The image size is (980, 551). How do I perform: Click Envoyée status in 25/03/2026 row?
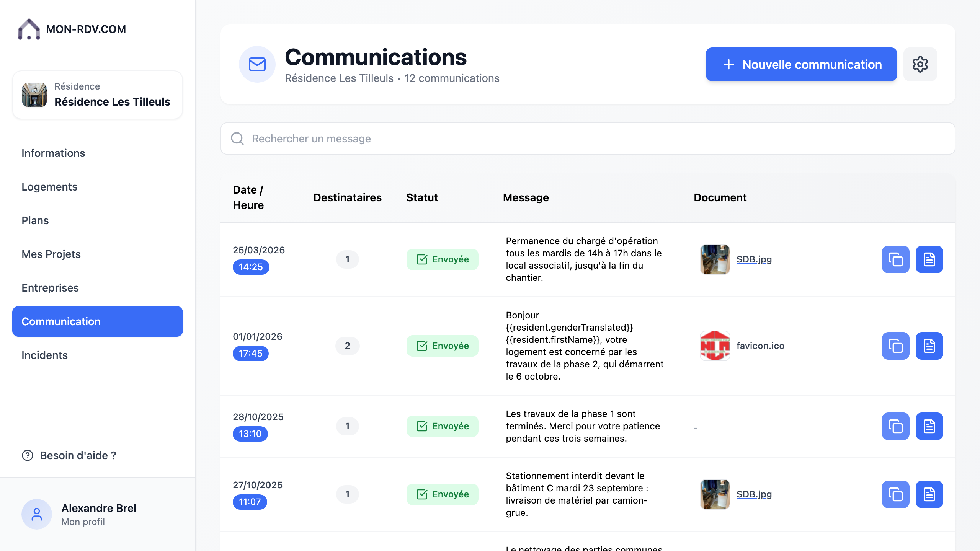[442, 259]
